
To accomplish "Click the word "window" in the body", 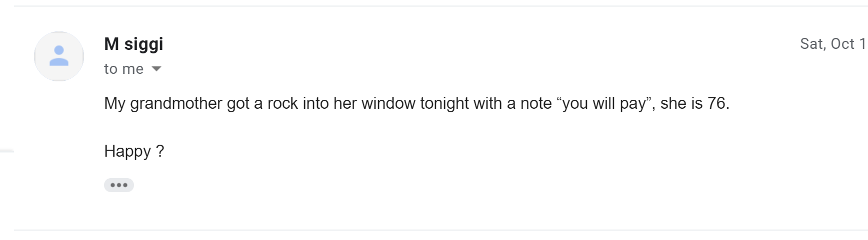I will 388,103.
